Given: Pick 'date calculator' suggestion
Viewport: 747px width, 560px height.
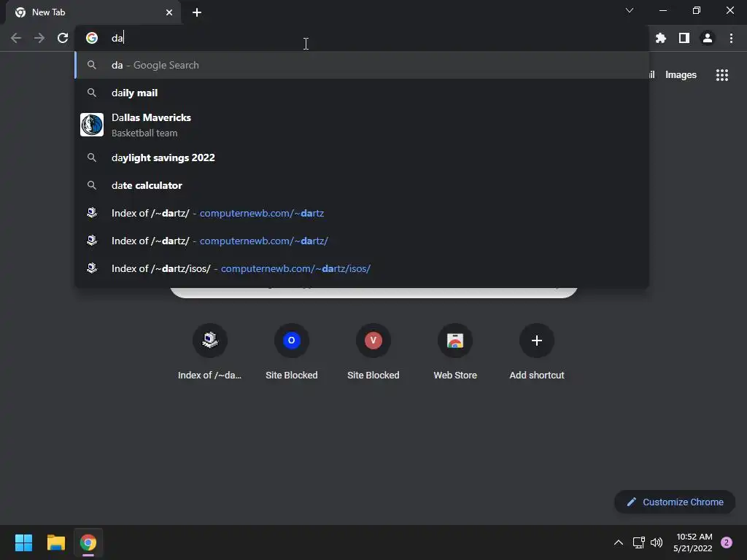Looking at the screenshot, I should [x=362, y=185].
